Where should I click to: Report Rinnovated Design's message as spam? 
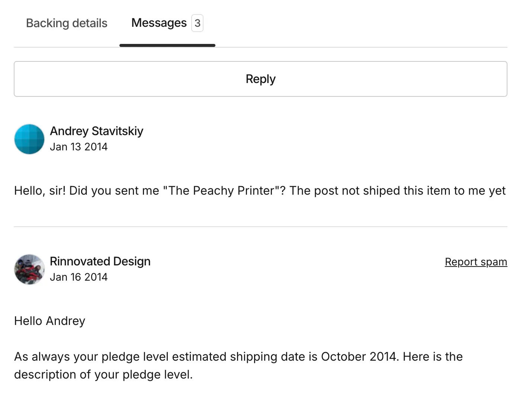[x=476, y=262]
